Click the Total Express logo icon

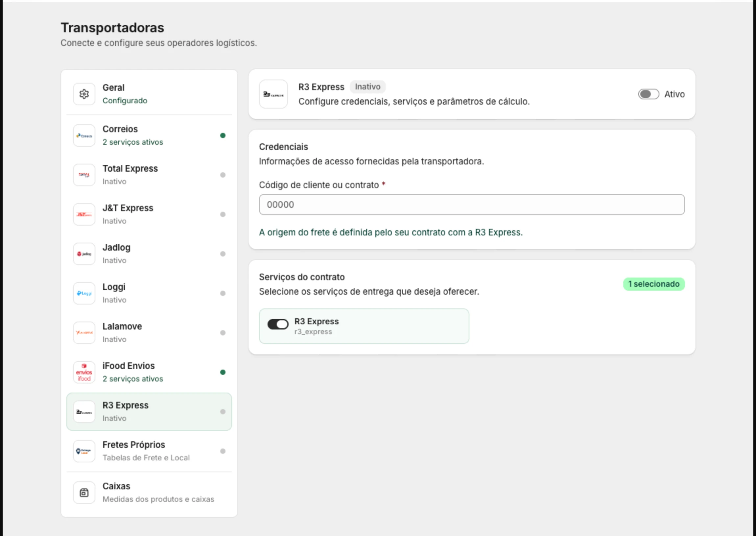[84, 175]
